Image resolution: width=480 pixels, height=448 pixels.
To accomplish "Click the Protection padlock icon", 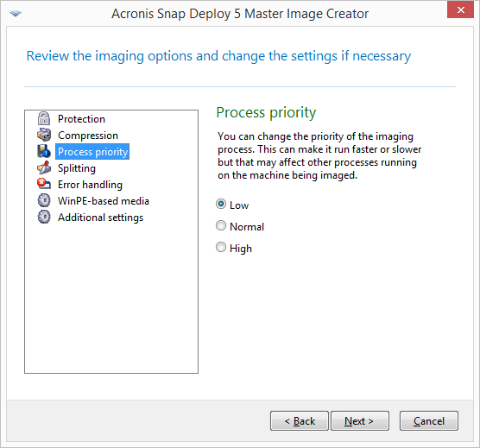I will (x=44, y=118).
